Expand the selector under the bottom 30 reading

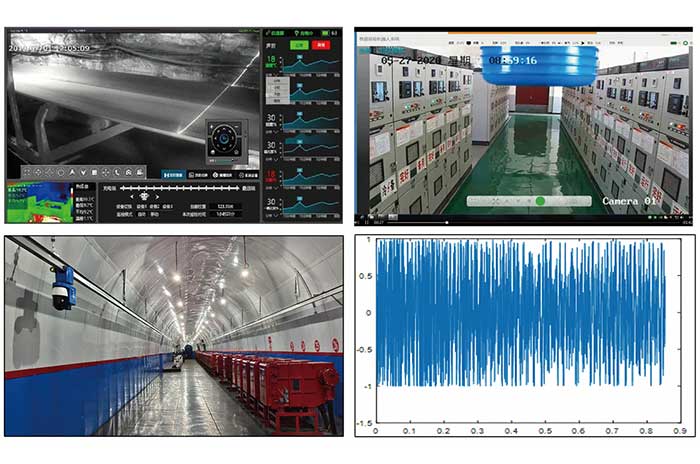[x=271, y=208]
